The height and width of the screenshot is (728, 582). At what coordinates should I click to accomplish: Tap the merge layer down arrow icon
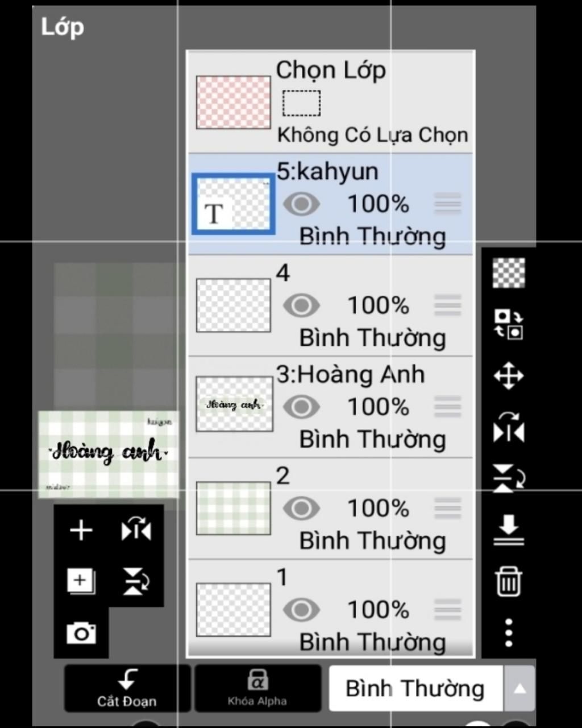point(508,530)
